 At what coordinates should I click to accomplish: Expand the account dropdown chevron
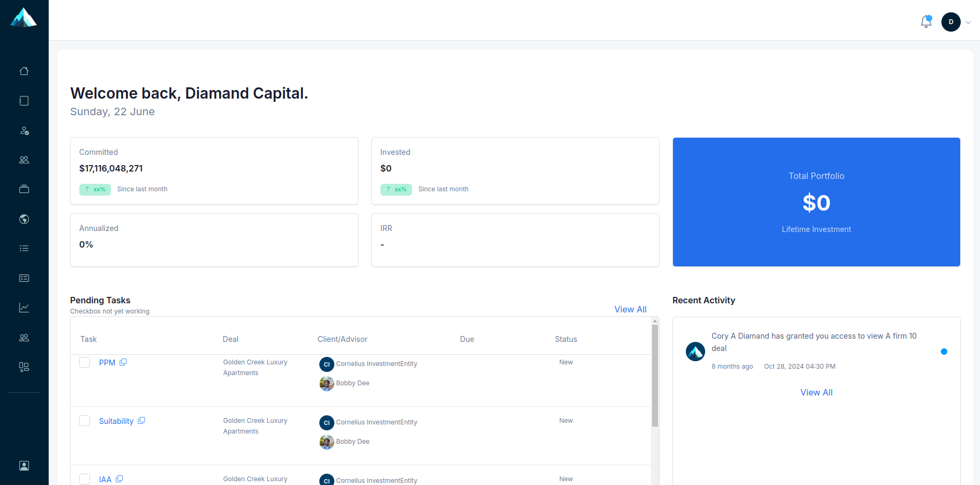968,23
